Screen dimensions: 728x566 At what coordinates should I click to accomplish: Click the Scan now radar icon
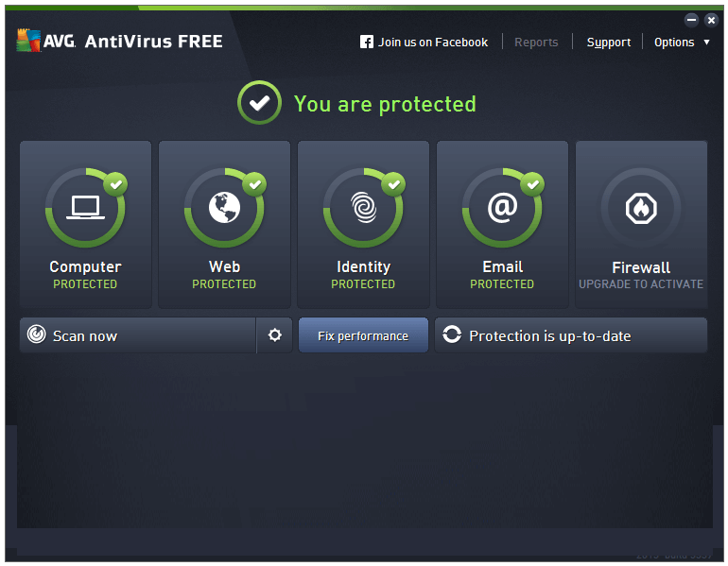click(x=37, y=335)
